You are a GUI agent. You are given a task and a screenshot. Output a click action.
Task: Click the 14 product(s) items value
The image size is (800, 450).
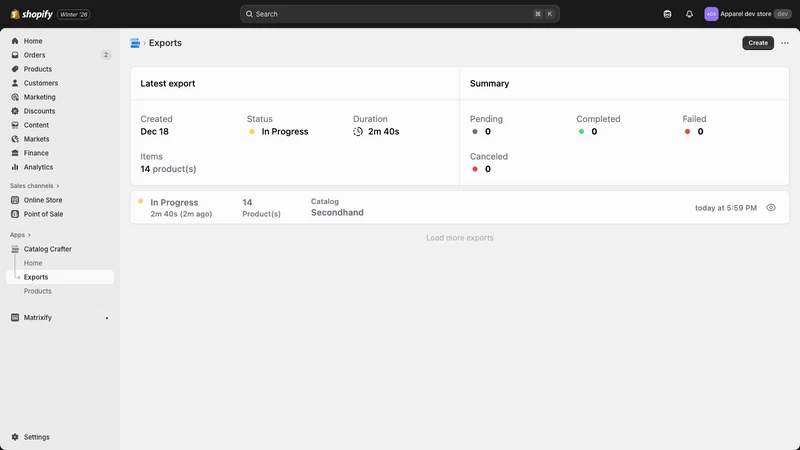(x=168, y=169)
